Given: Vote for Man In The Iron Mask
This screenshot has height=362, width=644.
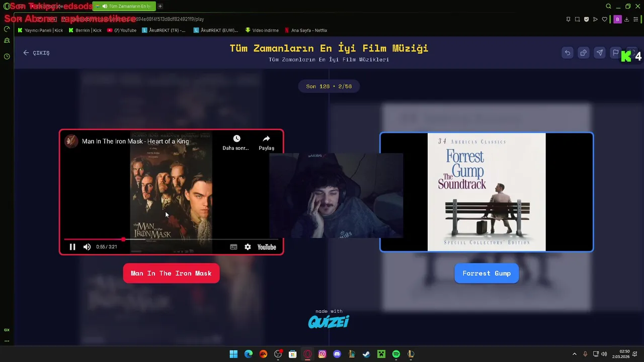Looking at the screenshot, I should click(171, 273).
